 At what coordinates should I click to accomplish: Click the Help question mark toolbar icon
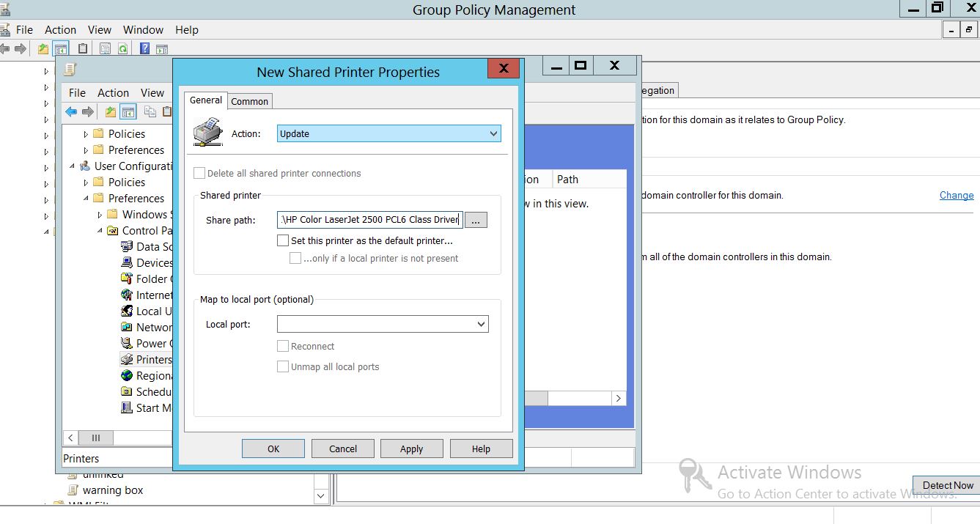click(x=144, y=48)
